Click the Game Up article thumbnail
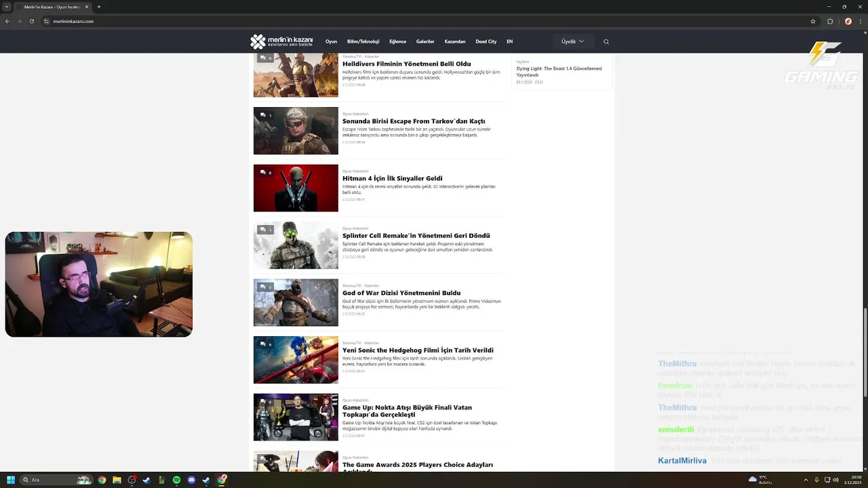 296,417
